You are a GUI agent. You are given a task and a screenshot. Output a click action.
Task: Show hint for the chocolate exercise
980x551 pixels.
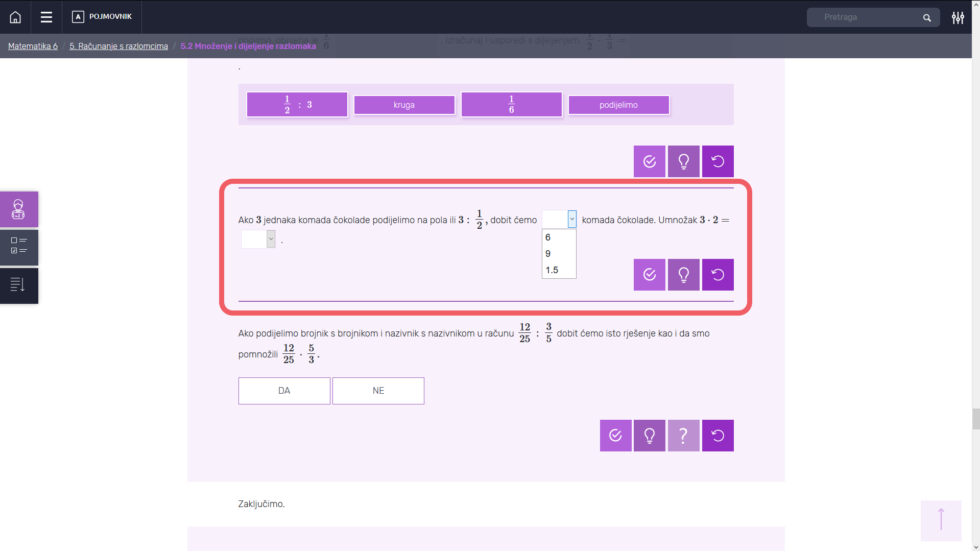point(683,275)
